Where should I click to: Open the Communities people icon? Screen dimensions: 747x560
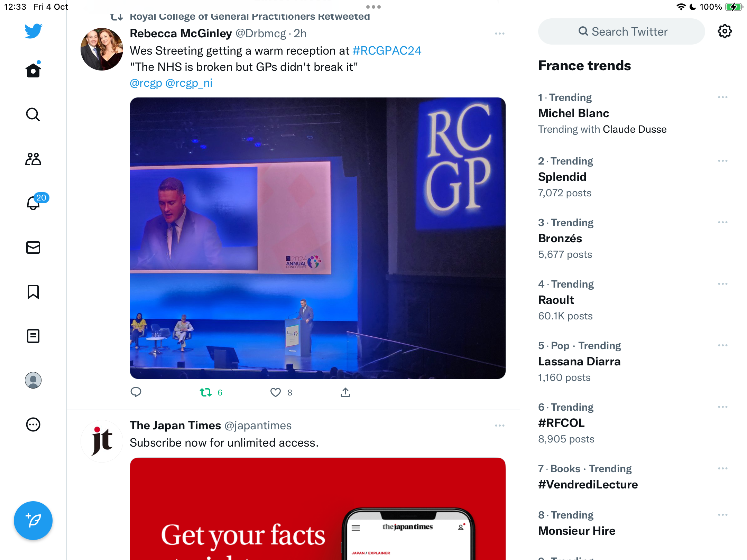(33, 159)
